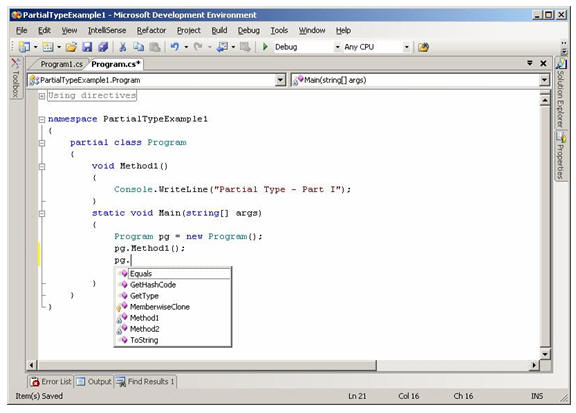
Task: Open the Toolbox side panel
Action: pos(15,78)
